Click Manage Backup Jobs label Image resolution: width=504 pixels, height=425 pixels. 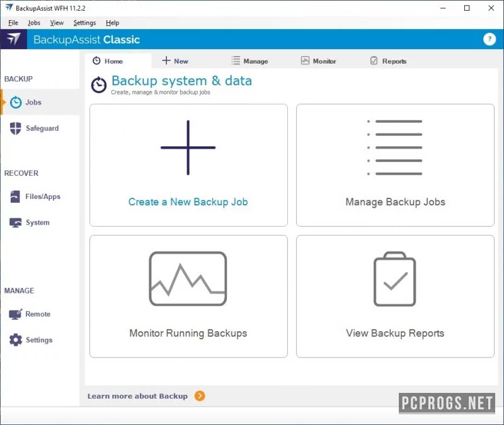click(x=396, y=201)
